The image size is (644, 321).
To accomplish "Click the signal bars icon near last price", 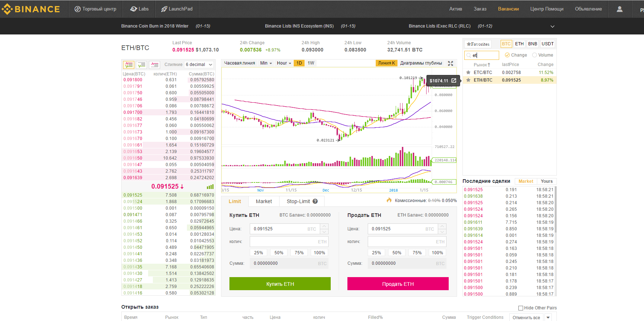I will pos(210,187).
